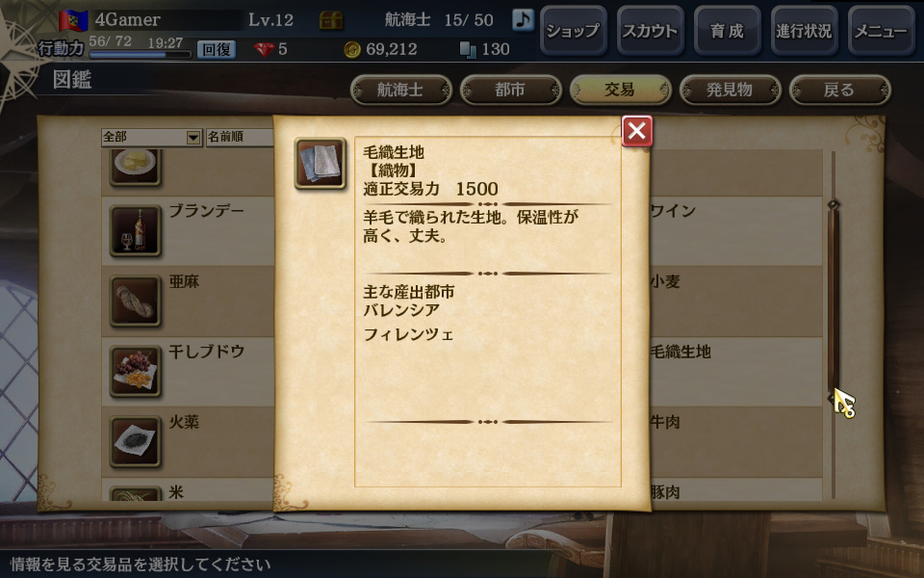Select the brandy (ブランデー) item icon

pyautogui.click(x=135, y=230)
